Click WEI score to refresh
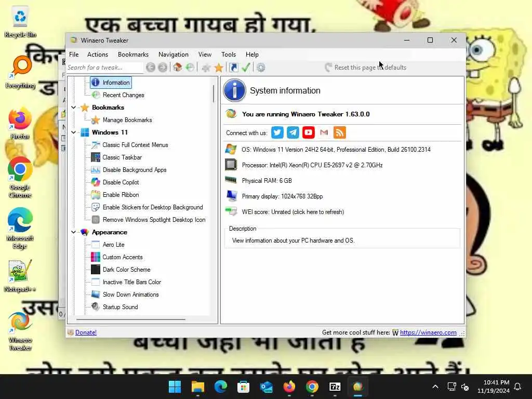The height and width of the screenshot is (399, 532). click(293, 212)
